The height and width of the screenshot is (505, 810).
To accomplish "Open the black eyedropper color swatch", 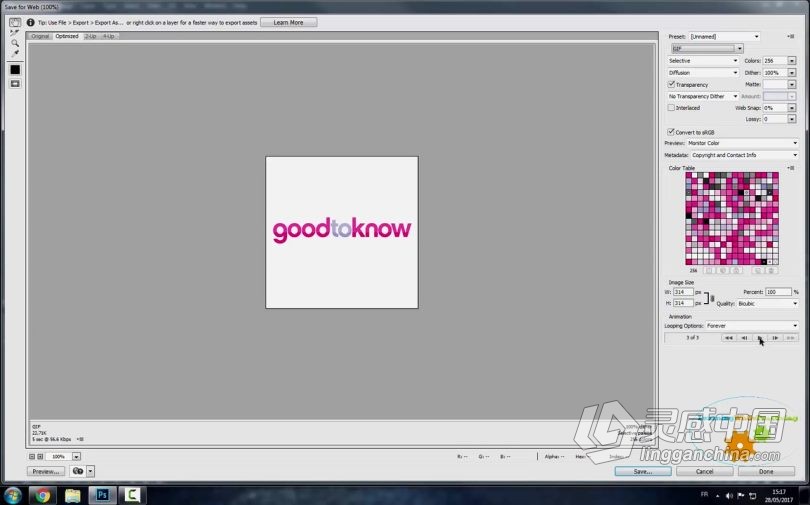I will click(15, 69).
